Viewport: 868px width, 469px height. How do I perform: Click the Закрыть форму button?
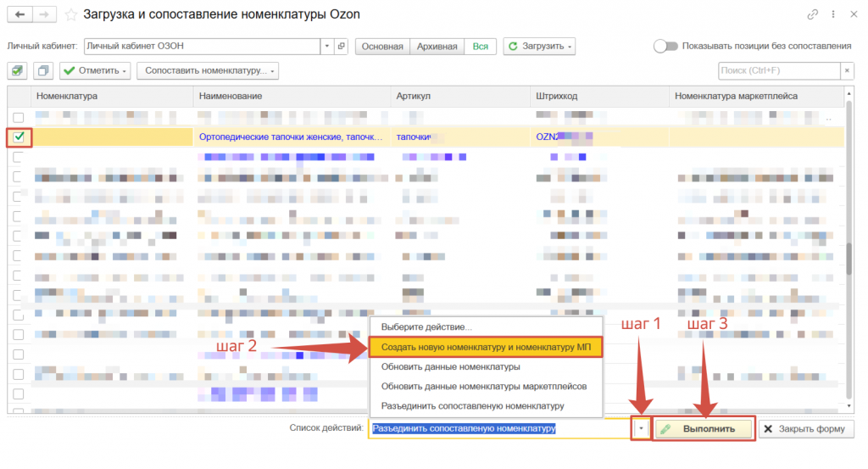click(x=804, y=429)
